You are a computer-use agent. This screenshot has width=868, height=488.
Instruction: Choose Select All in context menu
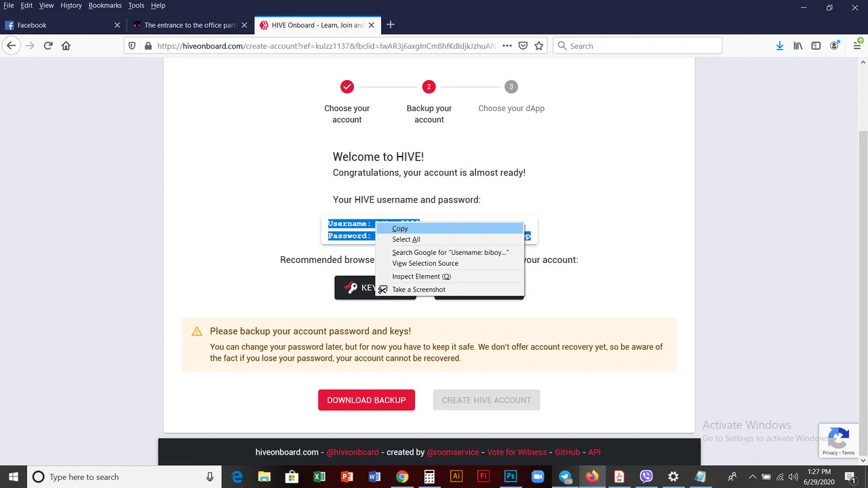click(x=450, y=239)
